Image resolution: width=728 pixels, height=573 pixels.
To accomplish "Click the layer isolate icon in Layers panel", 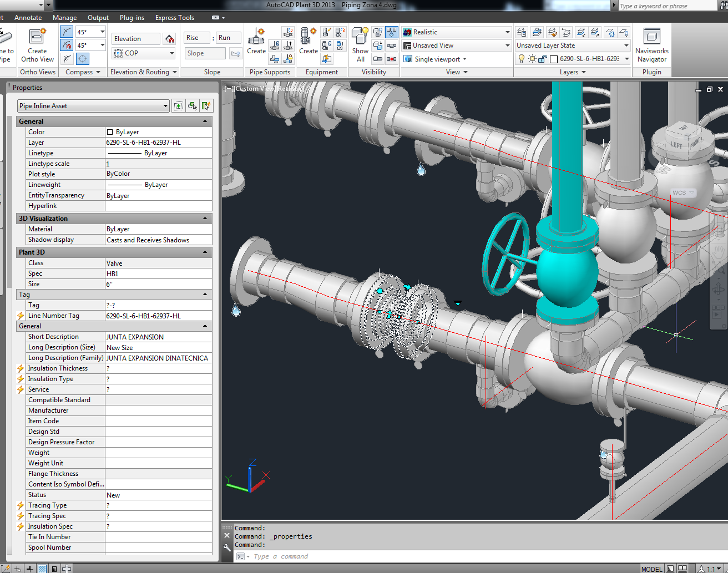I will point(580,32).
